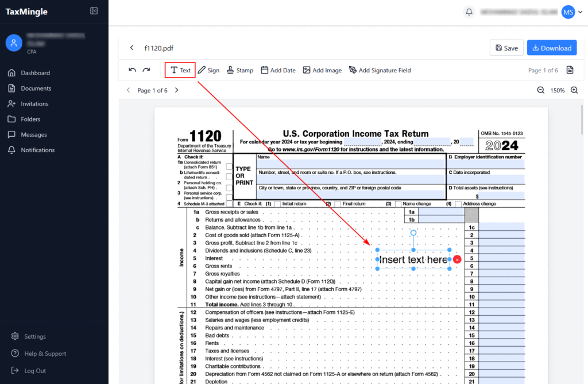This screenshot has height=384, width=588.
Task: Navigate to Messages in sidebar
Action: click(34, 134)
